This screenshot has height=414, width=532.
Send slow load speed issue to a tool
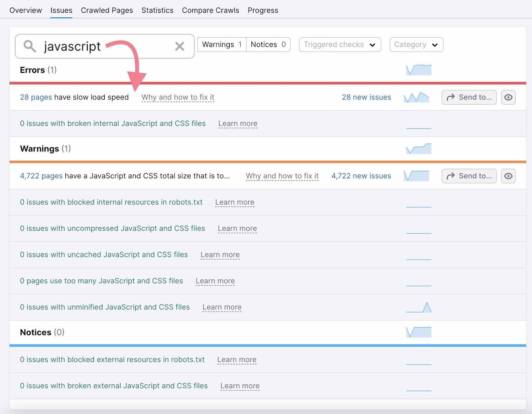tap(469, 98)
